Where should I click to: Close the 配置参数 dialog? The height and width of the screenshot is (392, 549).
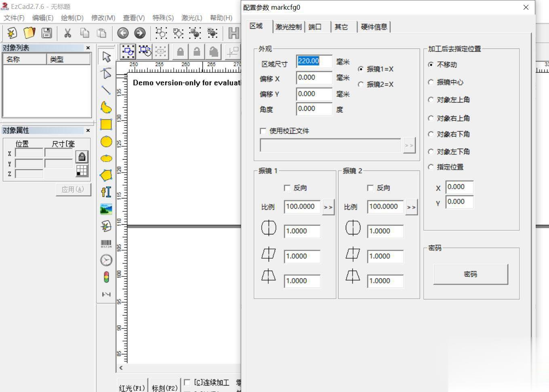coord(526,7)
